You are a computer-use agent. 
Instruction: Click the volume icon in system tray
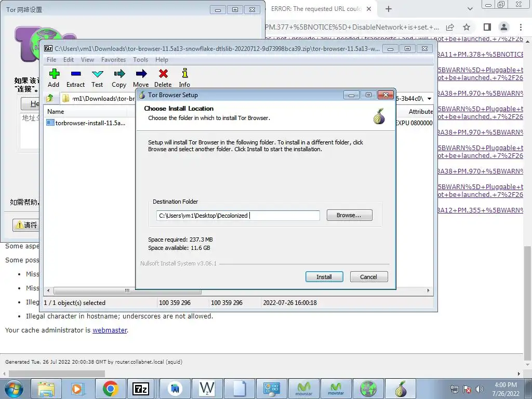point(480,389)
